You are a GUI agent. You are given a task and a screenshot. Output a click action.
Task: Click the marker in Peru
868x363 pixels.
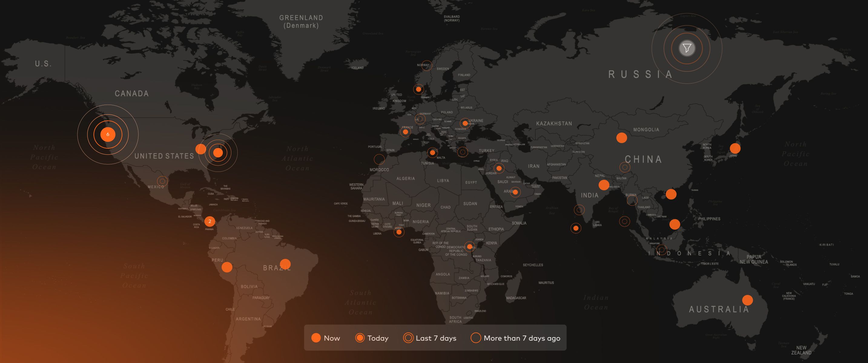pyautogui.click(x=227, y=267)
